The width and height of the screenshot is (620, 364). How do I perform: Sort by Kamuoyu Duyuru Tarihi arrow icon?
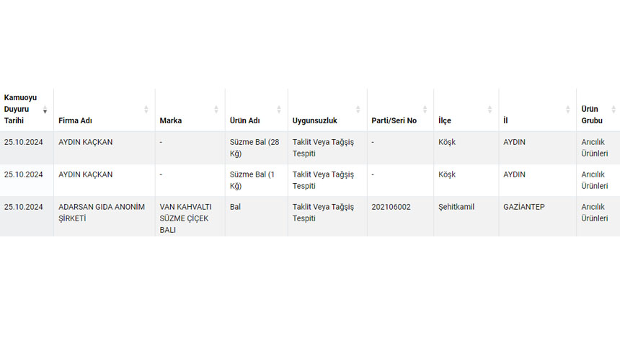[x=45, y=110]
